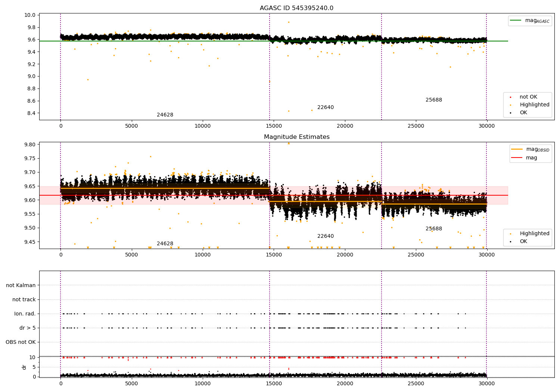Click the red 'mag' legend line sample

pos(517,158)
